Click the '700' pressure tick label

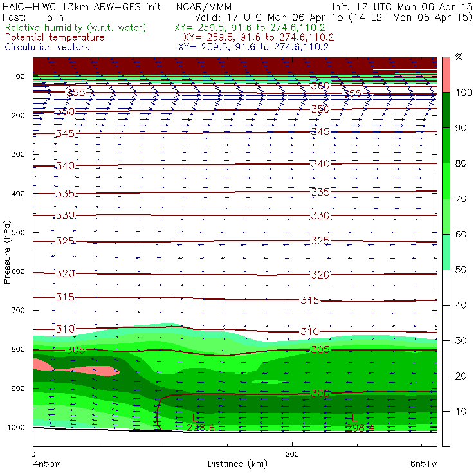(x=18, y=310)
